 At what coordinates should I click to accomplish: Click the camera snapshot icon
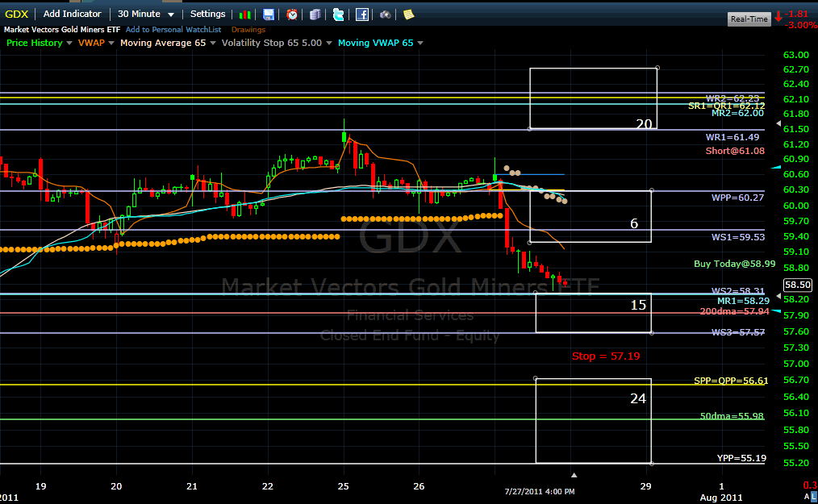(x=385, y=15)
